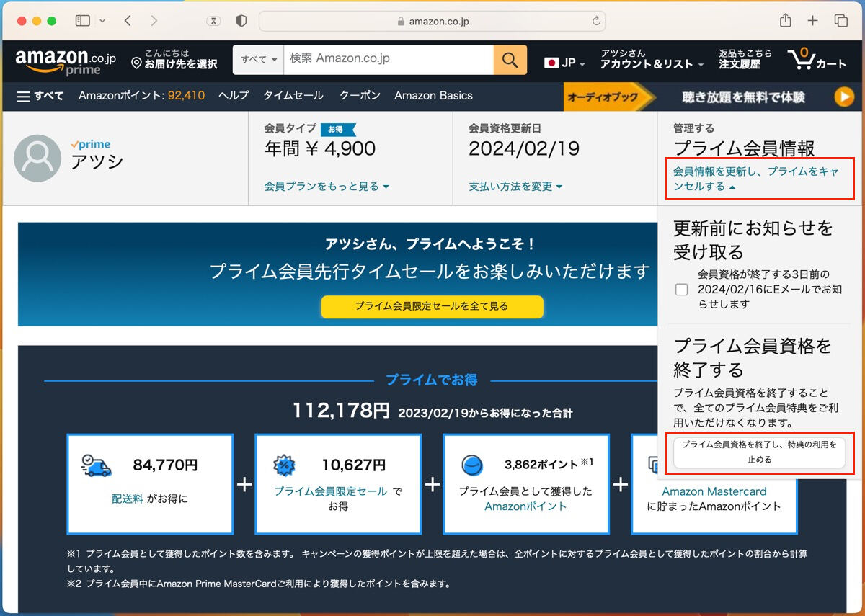
Task: Click the 配送料 link
Action: click(128, 499)
